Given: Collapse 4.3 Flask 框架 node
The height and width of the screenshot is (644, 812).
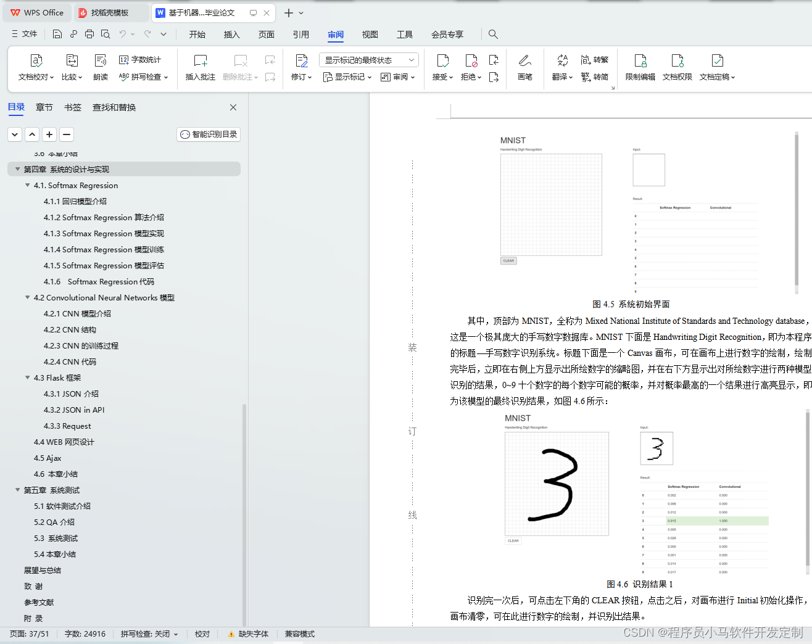Looking at the screenshot, I should pyautogui.click(x=27, y=378).
